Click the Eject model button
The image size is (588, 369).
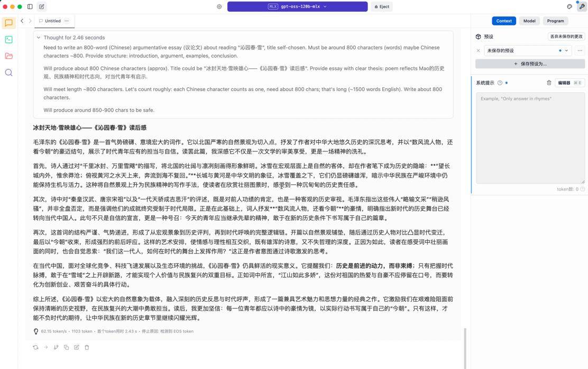pos(382,7)
